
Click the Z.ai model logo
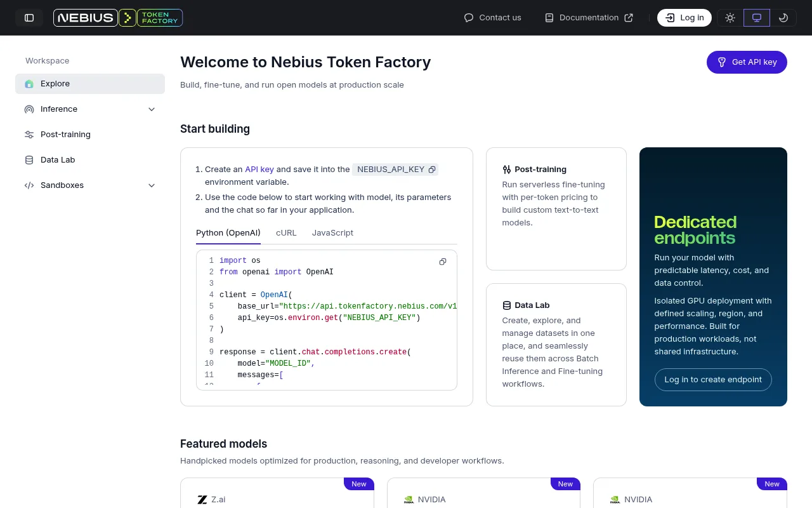pyautogui.click(x=202, y=500)
